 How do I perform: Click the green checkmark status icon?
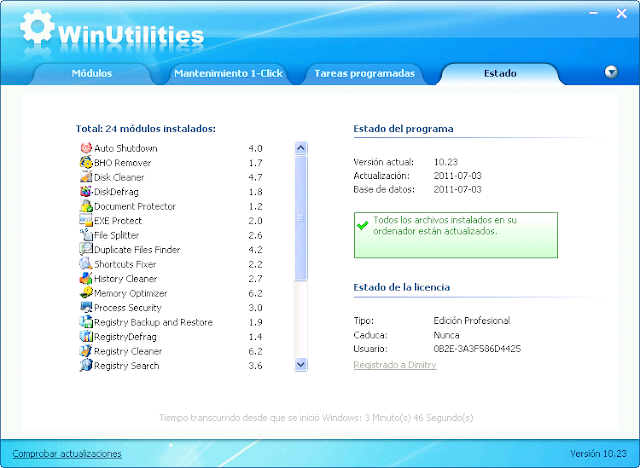362,225
